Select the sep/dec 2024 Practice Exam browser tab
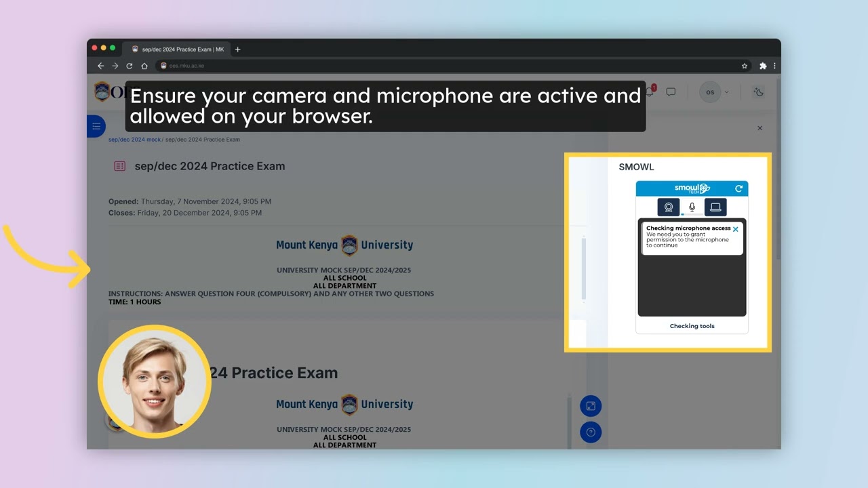Viewport: 868px width, 488px height. click(178, 49)
